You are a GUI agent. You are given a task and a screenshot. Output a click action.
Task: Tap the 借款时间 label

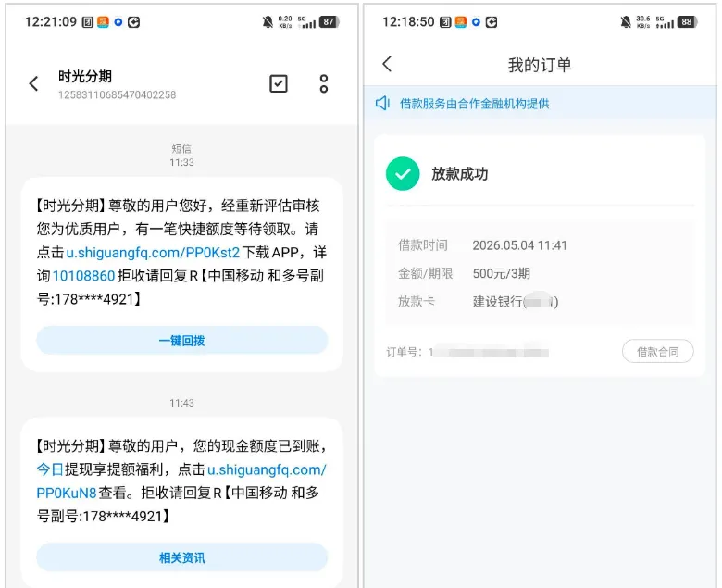click(x=423, y=245)
